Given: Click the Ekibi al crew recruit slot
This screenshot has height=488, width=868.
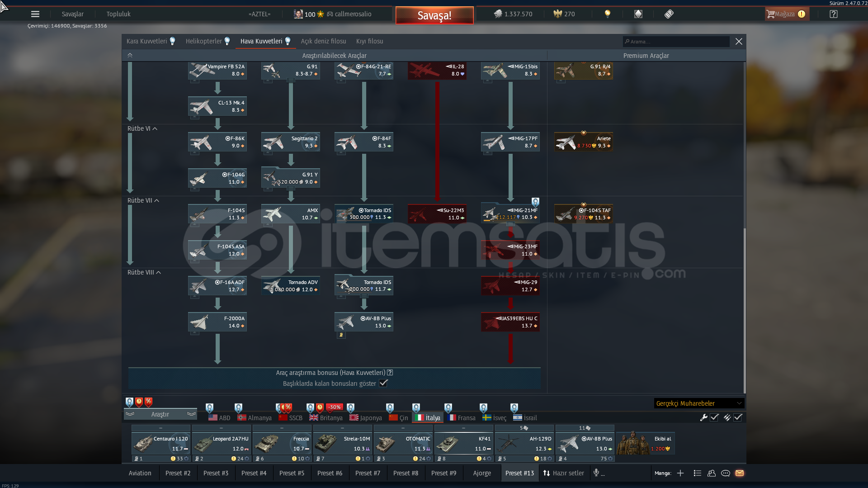Looking at the screenshot, I should pos(645,443).
